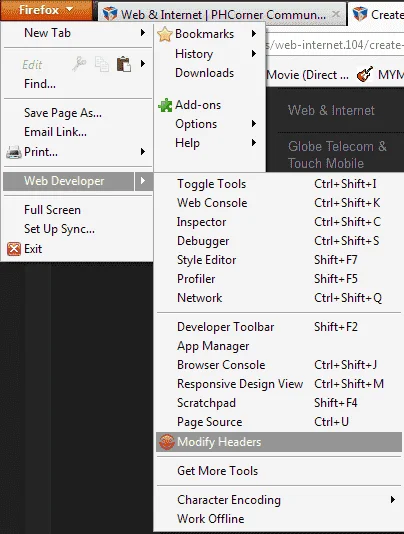Click the Add-ons puzzle piece icon
This screenshot has width=404, height=534.
[165, 105]
